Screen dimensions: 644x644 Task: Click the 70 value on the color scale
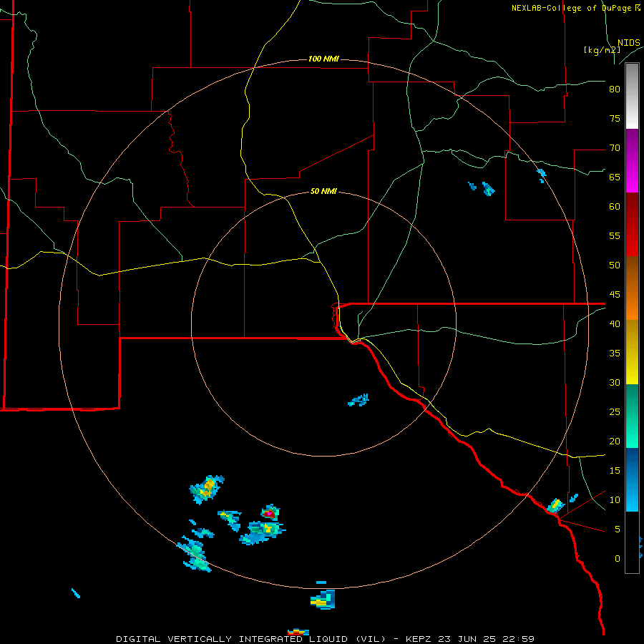coord(615,148)
